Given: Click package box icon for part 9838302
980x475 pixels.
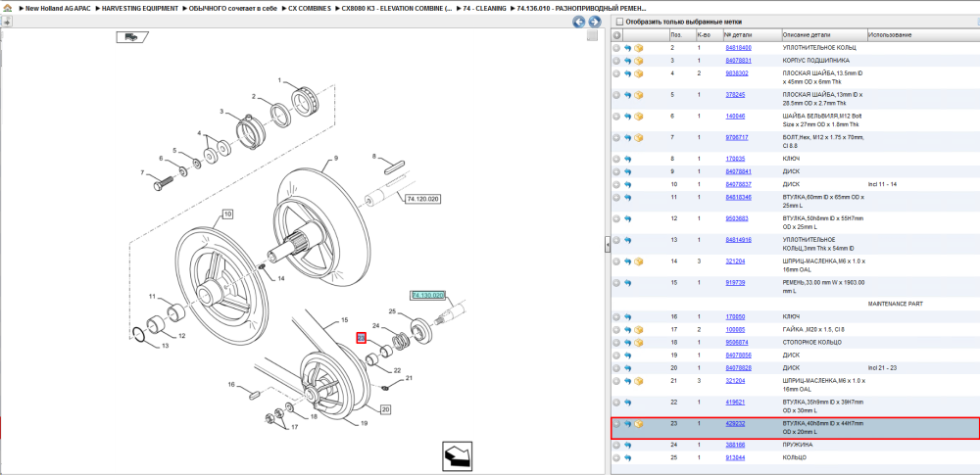Looking at the screenshot, I should [x=639, y=73].
